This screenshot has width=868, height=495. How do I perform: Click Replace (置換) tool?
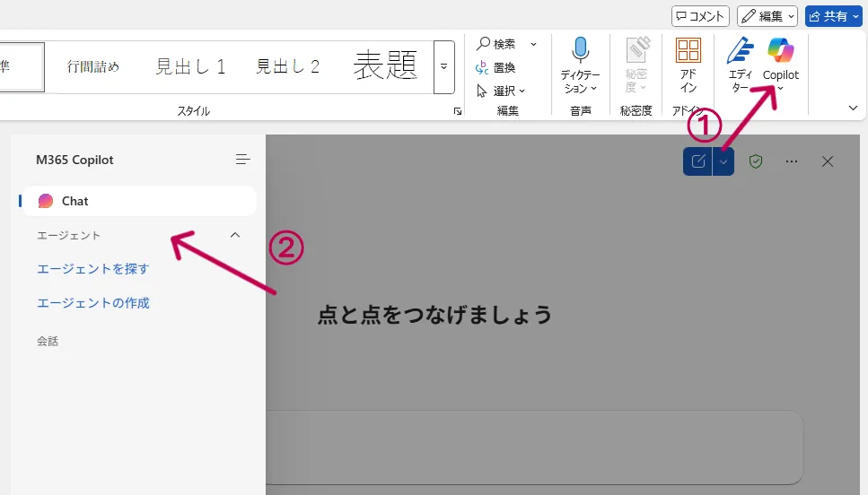(495, 67)
